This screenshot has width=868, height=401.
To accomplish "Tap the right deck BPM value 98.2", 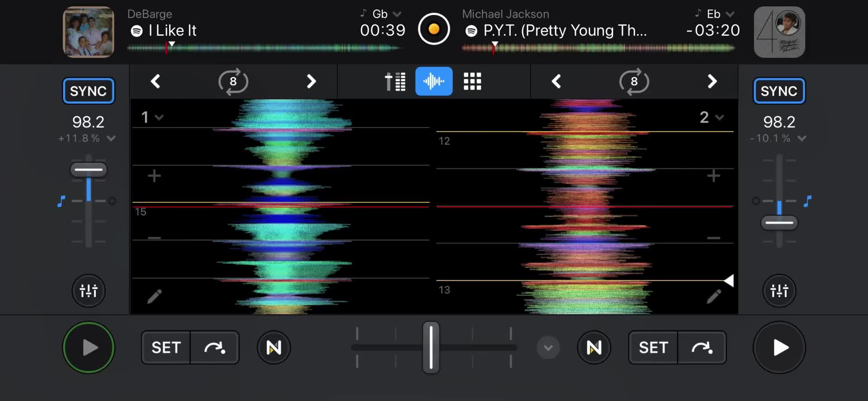I will (x=779, y=122).
